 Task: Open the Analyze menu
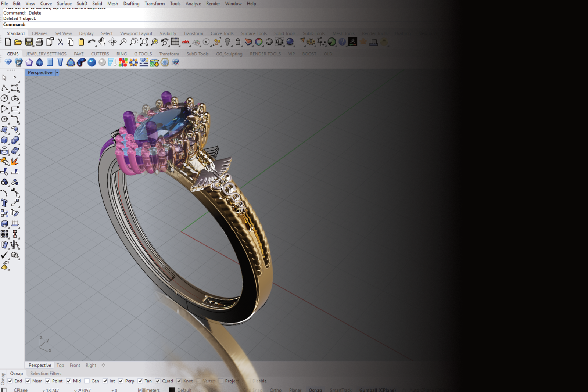click(193, 4)
